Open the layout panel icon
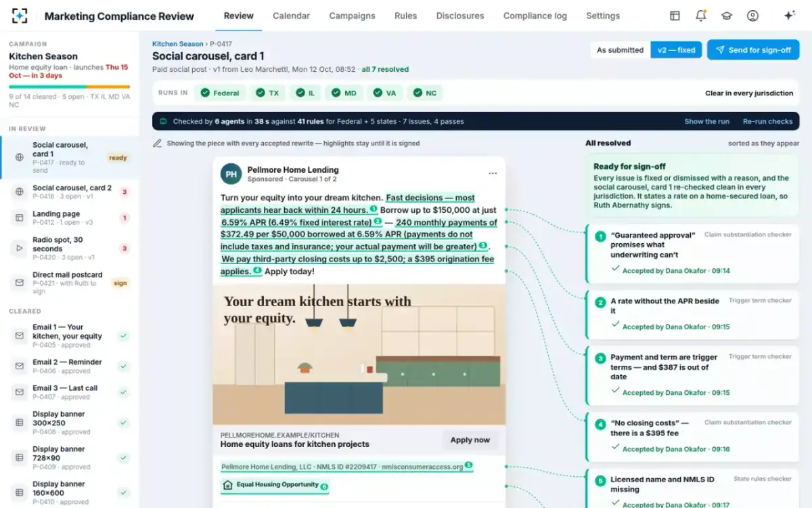This screenshot has height=508, width=812. coord(675,16)
